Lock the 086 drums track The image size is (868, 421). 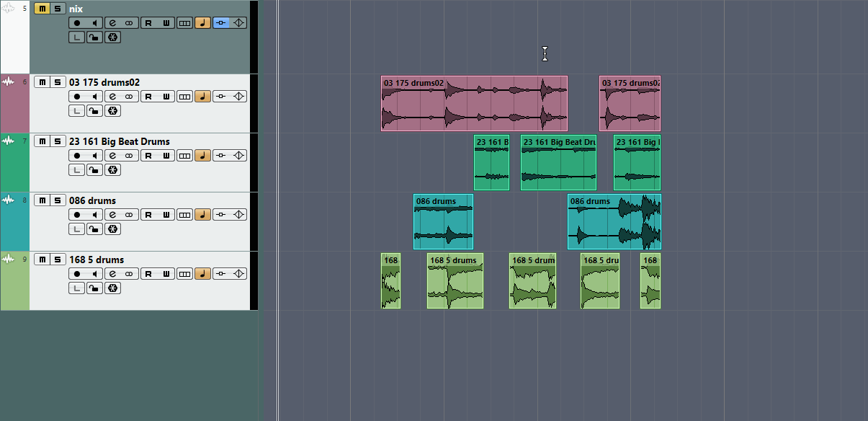pyautogui.click(x=94, y=229)
